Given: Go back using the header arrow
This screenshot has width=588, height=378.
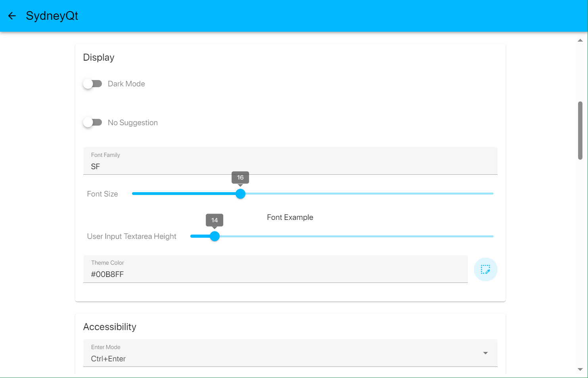Looking at the screenshot, I should click(12, 16).
